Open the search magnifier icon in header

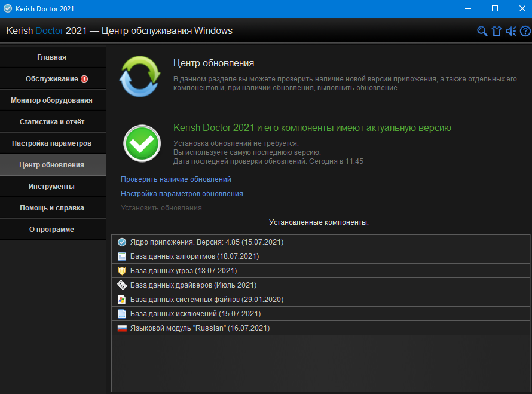482,31
